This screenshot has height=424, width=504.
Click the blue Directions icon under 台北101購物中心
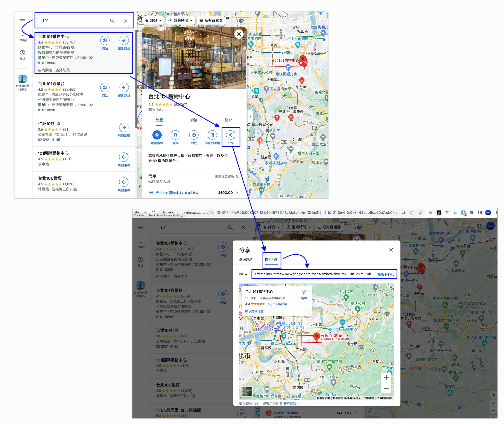click(157, 135)
